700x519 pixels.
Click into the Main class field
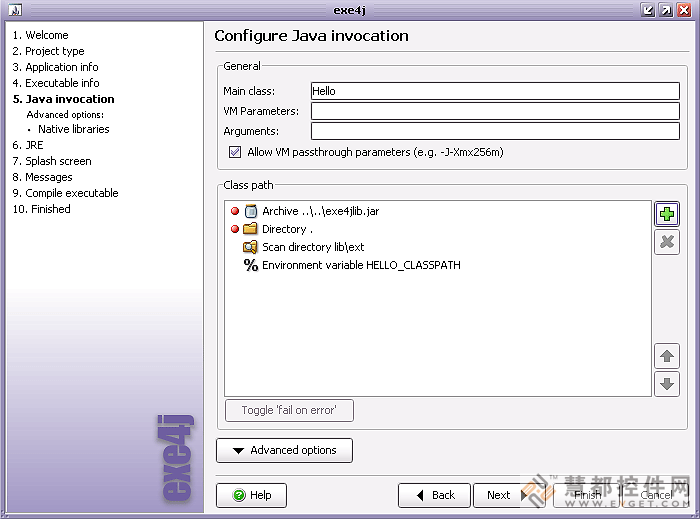[x=495, y=91]
